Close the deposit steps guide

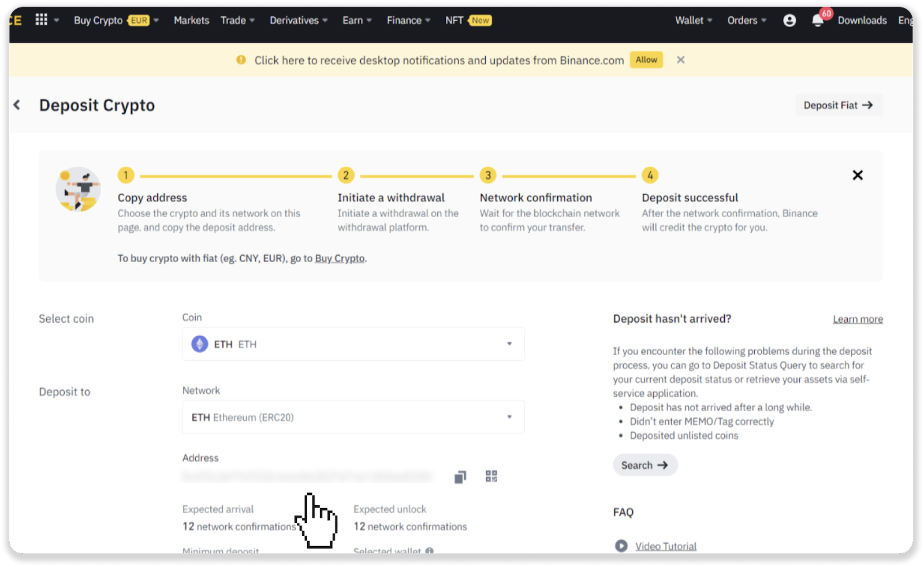coord(858,176)
